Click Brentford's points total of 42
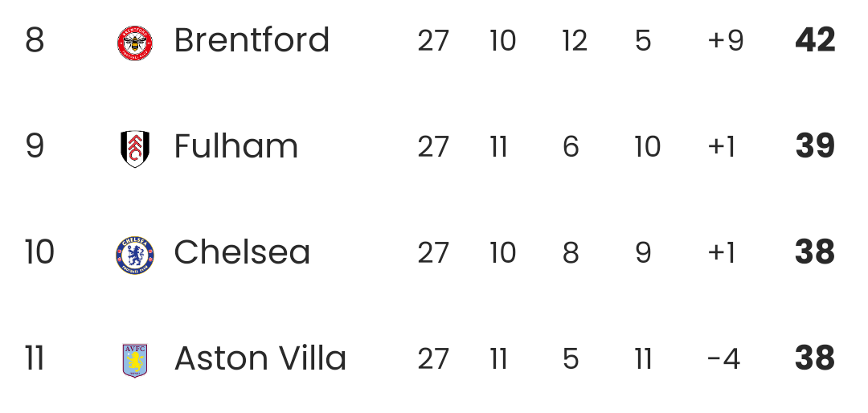868x413 pixels. pyautogui.click(x=815, y=41)
